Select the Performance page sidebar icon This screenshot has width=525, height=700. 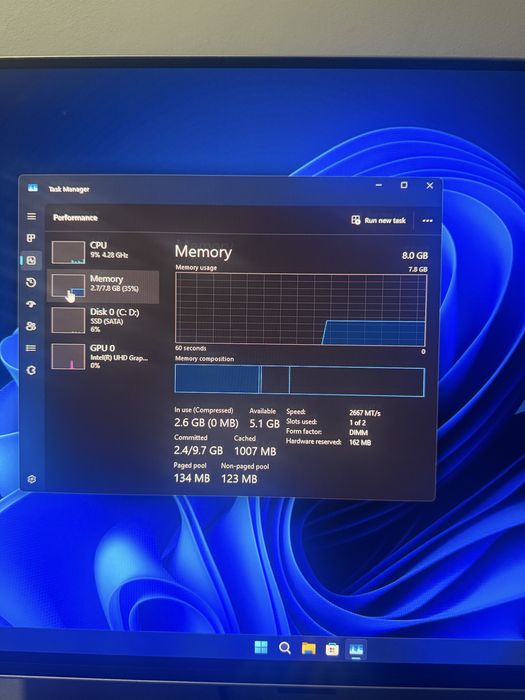point(31,260)
